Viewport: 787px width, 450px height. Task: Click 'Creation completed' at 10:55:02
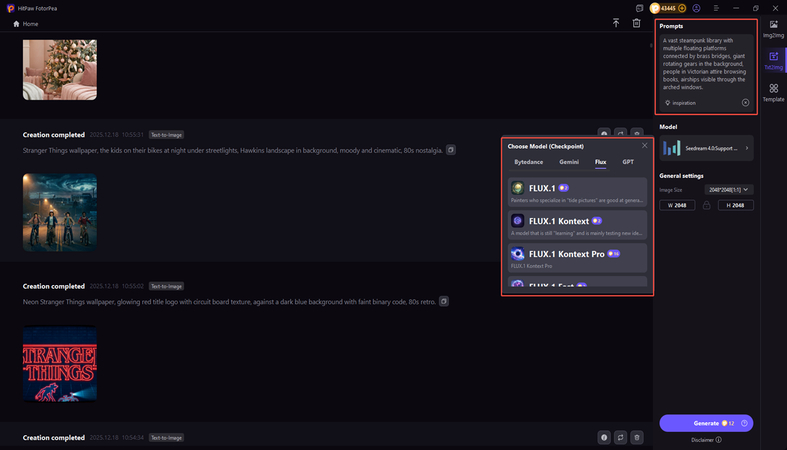click(54, 286)
